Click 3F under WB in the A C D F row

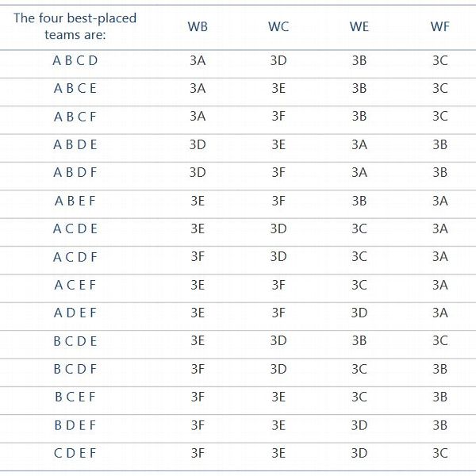tap(198, 257)
